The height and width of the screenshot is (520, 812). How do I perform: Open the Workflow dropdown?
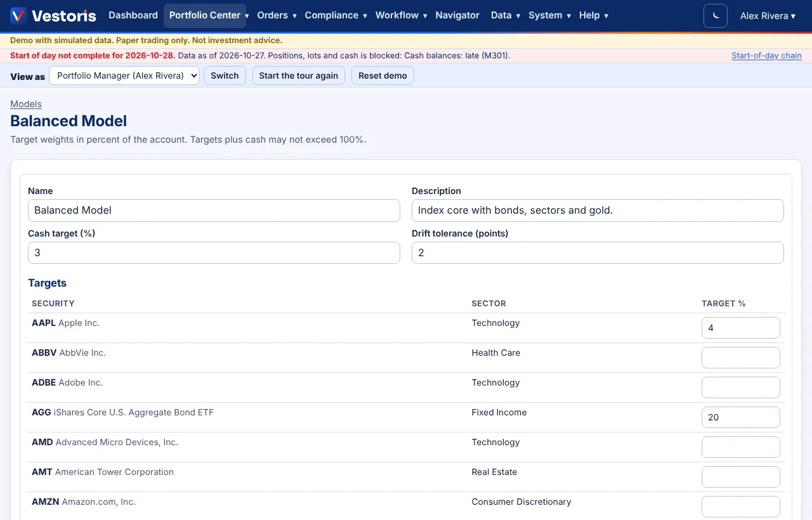(x=401, y=15)
